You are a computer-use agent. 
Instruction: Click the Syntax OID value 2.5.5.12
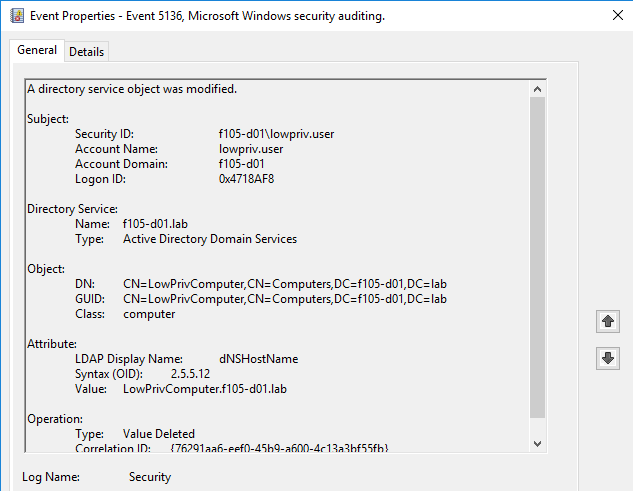192,374
